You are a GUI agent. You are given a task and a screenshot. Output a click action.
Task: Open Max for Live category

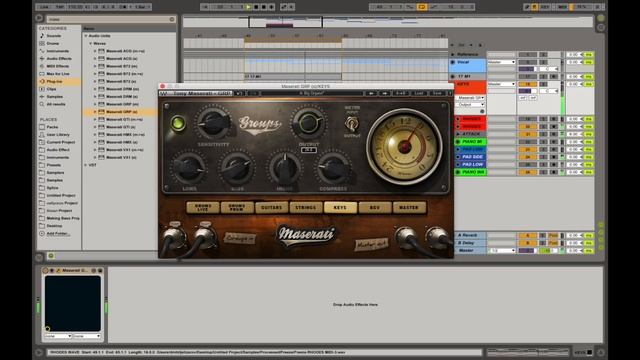pyautogui.click(x=58, y=74)
